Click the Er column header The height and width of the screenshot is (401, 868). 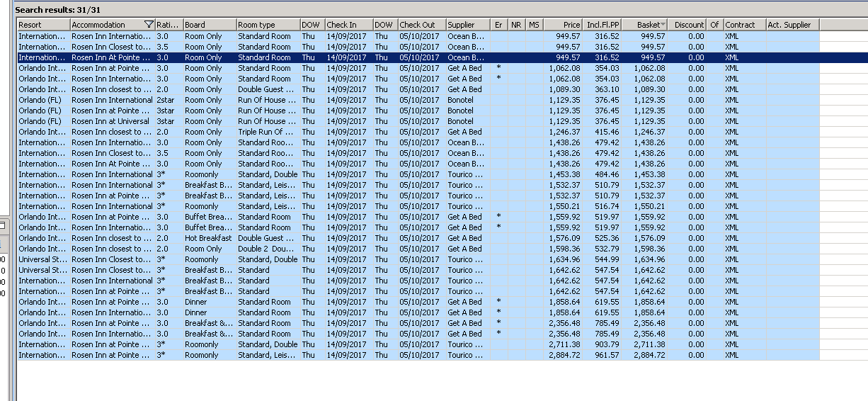(x=498, y=25)
